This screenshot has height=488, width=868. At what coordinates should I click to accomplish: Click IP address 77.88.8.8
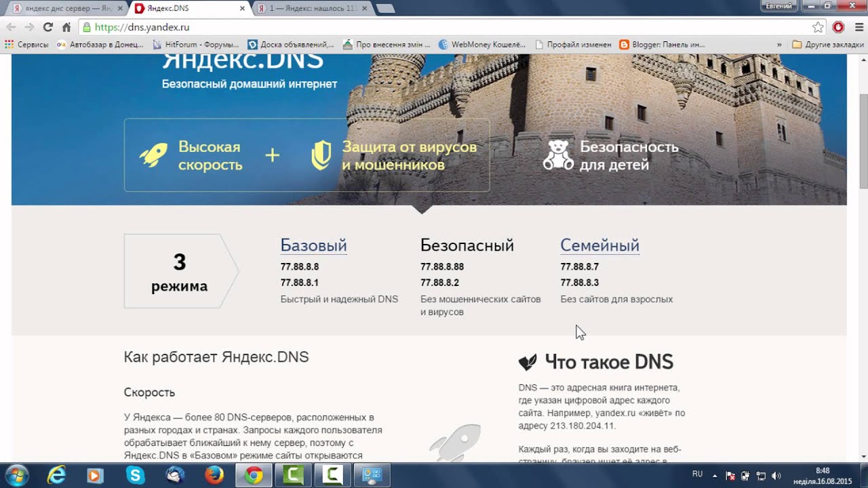[300, 267]
